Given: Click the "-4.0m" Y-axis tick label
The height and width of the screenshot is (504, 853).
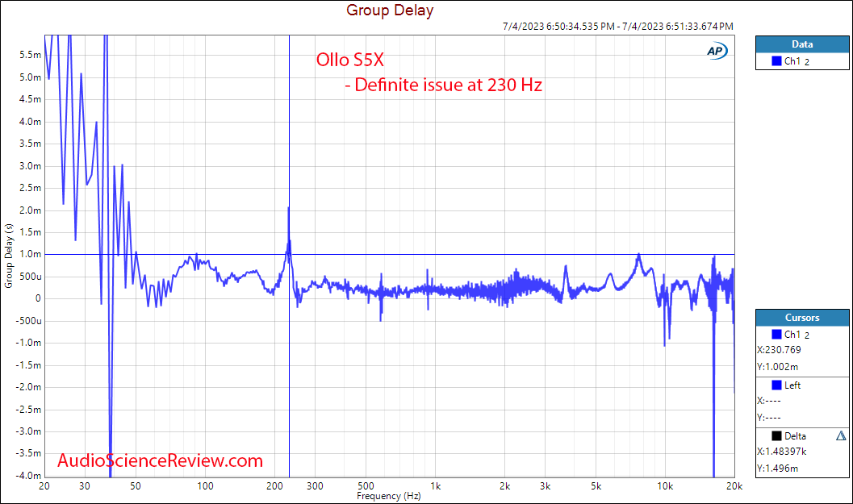Looking at the screenshot, I should tap(29, 476).
